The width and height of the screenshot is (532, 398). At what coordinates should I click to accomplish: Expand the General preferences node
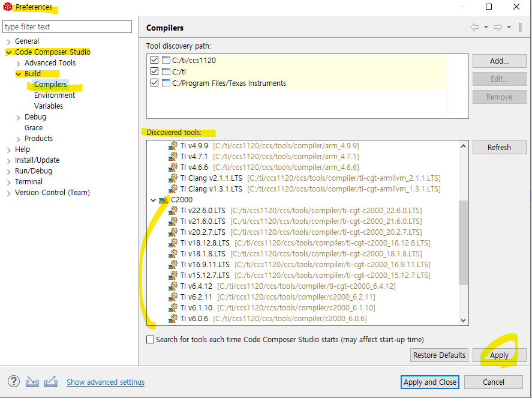(x=9, y=42)
